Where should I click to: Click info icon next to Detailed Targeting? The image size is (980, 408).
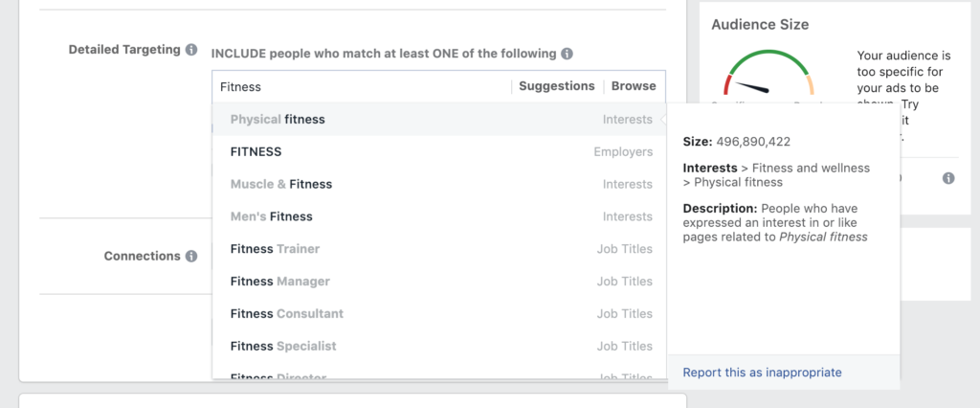[x=191, y=50]
